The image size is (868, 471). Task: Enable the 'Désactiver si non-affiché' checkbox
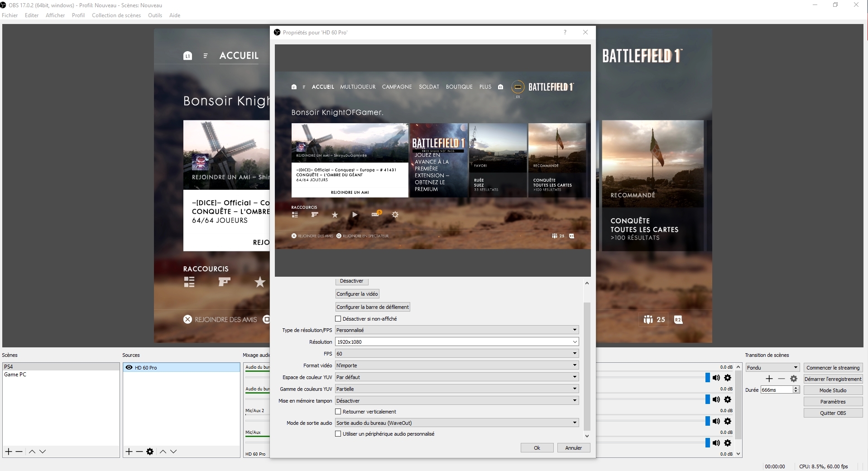(x=338, y=319)
